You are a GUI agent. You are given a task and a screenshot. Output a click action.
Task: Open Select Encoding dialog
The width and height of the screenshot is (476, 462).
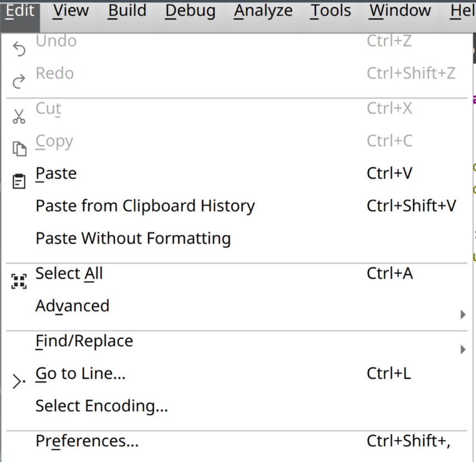tap(102, 406)
